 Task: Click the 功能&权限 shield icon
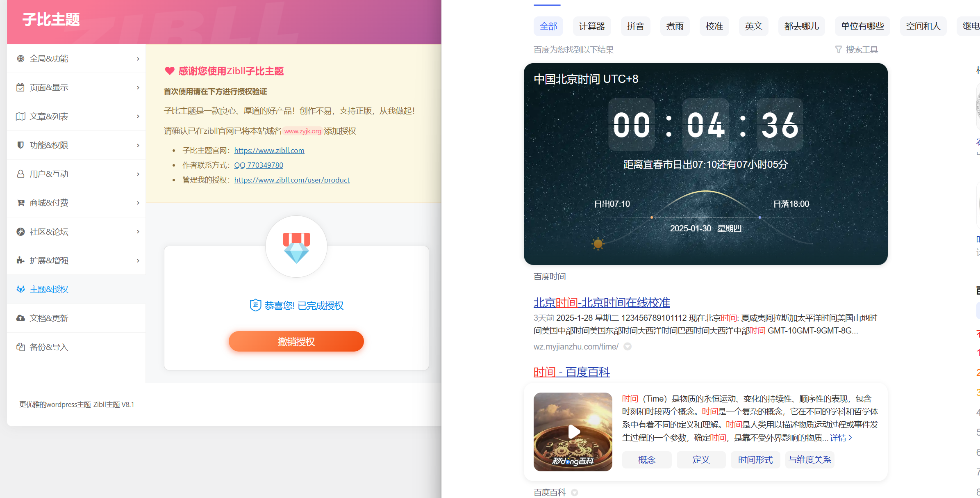coord(20,145)
